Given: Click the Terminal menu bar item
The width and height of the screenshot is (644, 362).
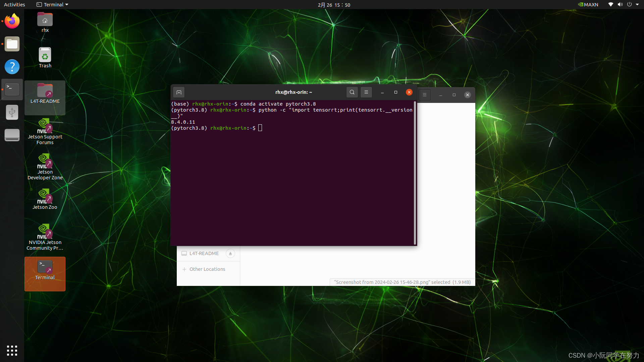Looking at the screenshot, I should [51, 4].
